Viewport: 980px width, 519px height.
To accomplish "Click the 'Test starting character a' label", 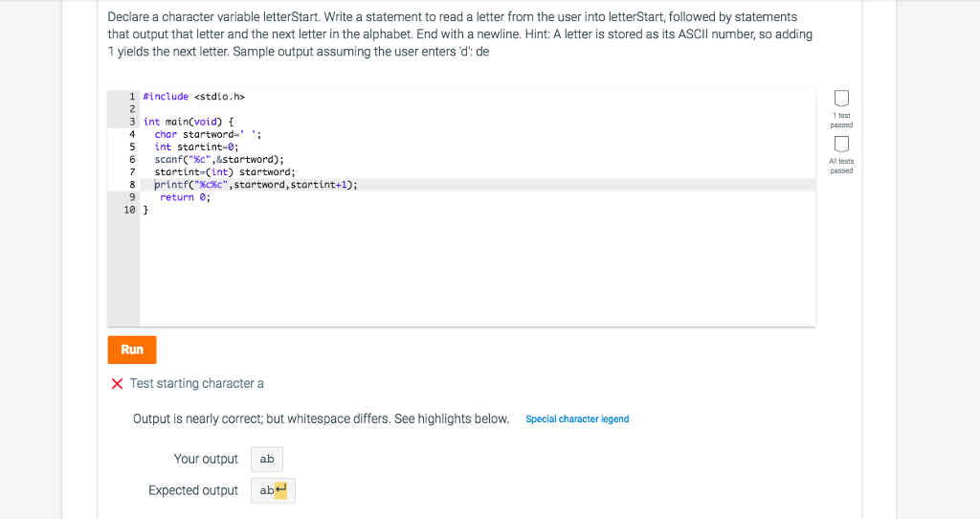I will pyautogui.click(x=197, y=383).
